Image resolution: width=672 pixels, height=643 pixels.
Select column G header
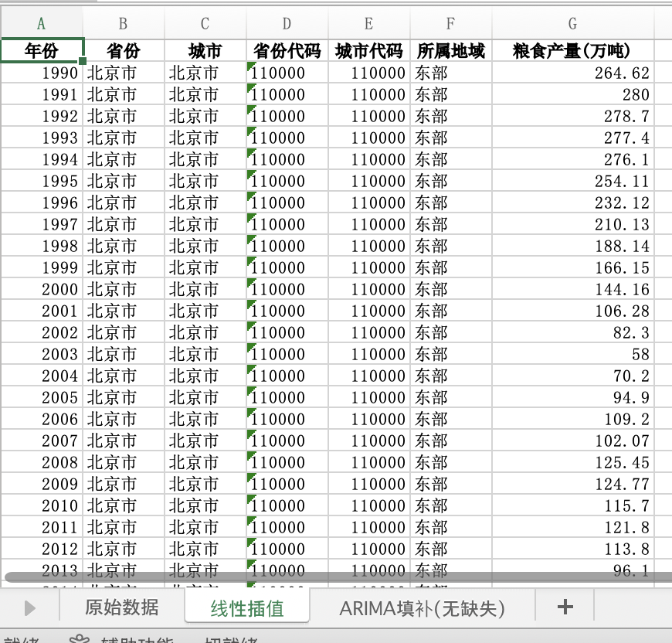(x=573, y=24)
